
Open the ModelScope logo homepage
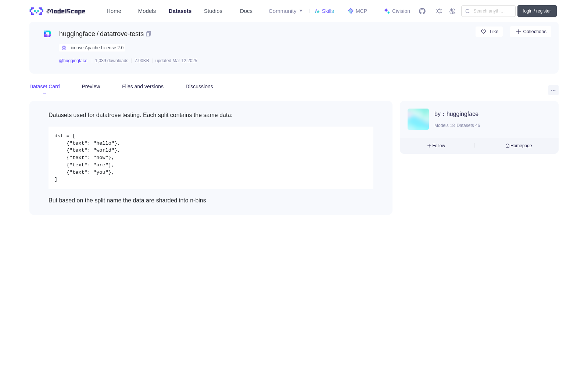pos(57,11)
